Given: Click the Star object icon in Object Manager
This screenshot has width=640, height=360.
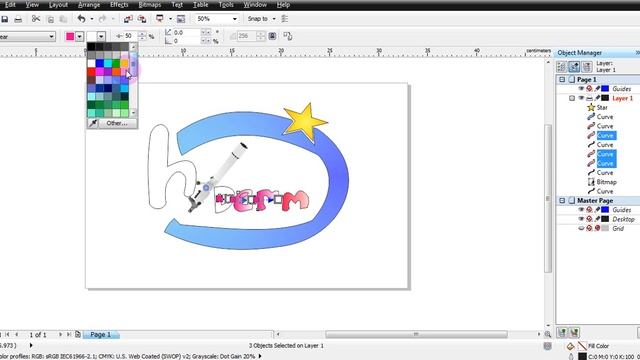Looking at the screenshot, I should pos(591,107).
